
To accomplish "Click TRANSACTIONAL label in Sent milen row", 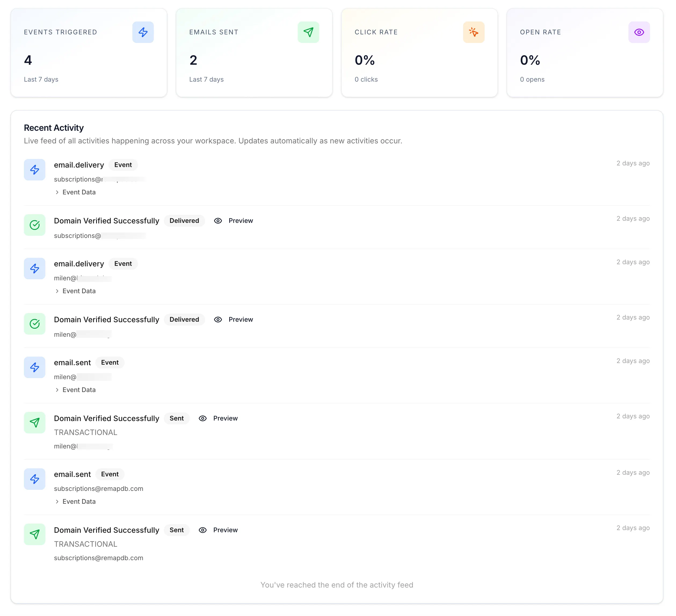I will tap(86, 433).
